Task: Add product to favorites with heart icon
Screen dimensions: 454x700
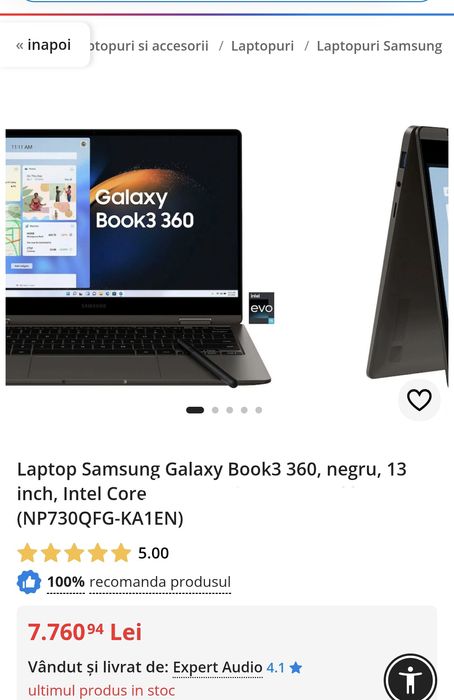Action: click(419, 400)
